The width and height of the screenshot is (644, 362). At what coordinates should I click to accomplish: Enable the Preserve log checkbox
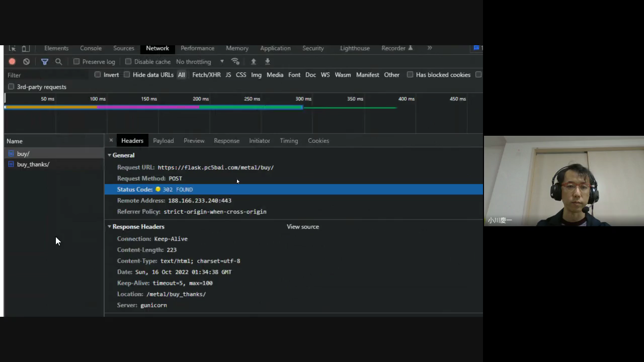(x=76, y=61)
